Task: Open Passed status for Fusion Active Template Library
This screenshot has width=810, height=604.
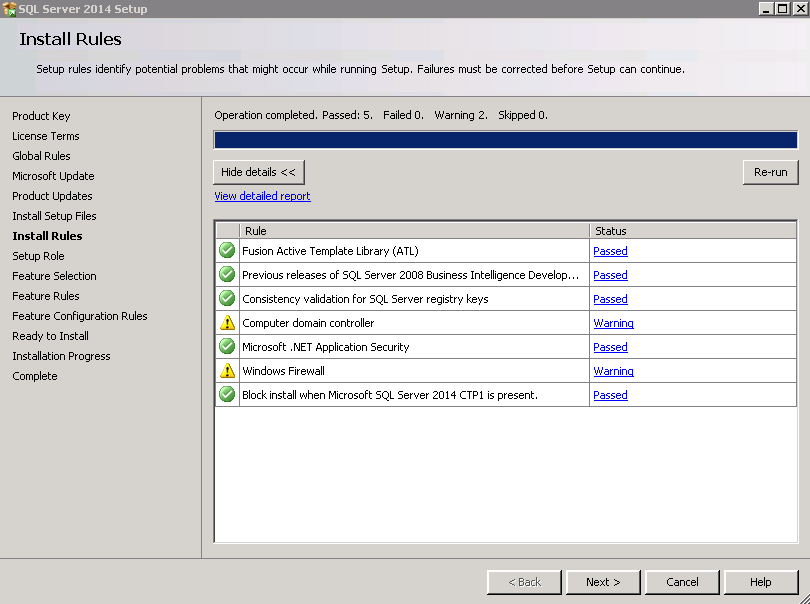Action: point(610,251)
